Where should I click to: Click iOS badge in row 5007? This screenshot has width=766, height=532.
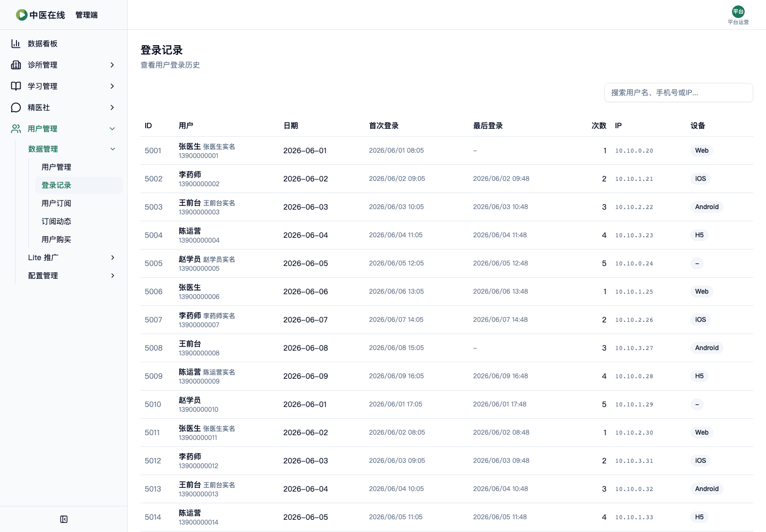pos(701,320)
